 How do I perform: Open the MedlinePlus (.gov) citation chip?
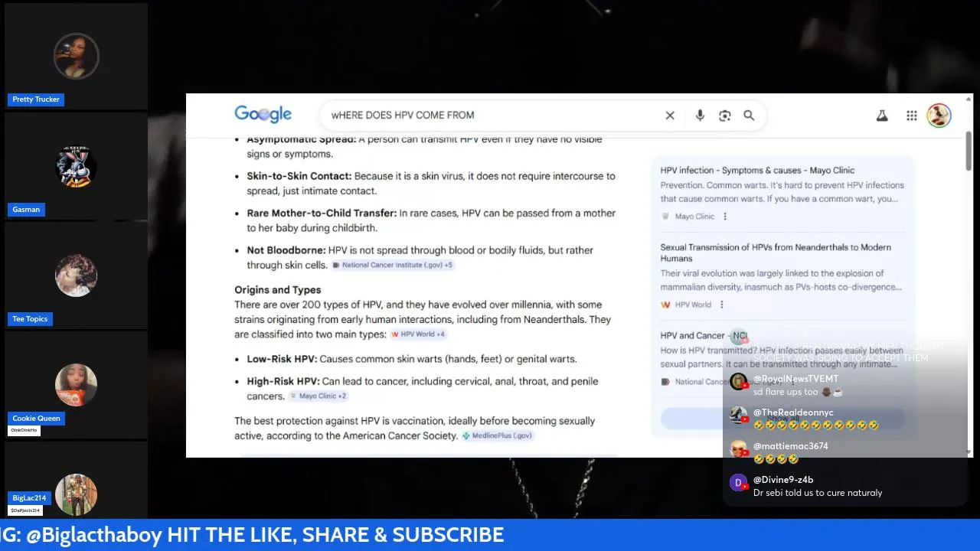click(497, 435)
